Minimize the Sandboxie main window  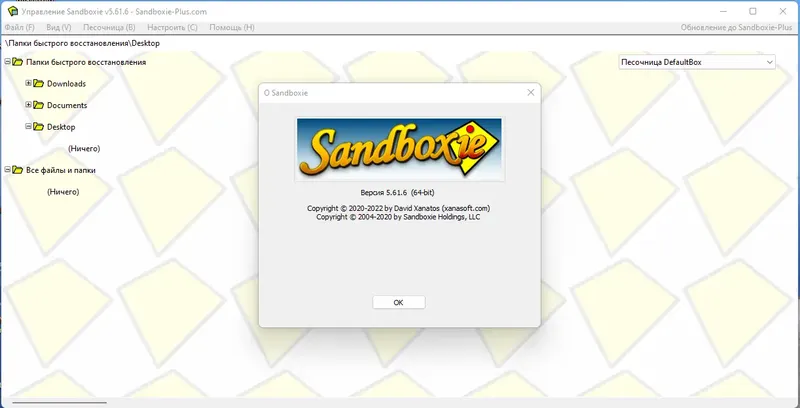(723, 11)
